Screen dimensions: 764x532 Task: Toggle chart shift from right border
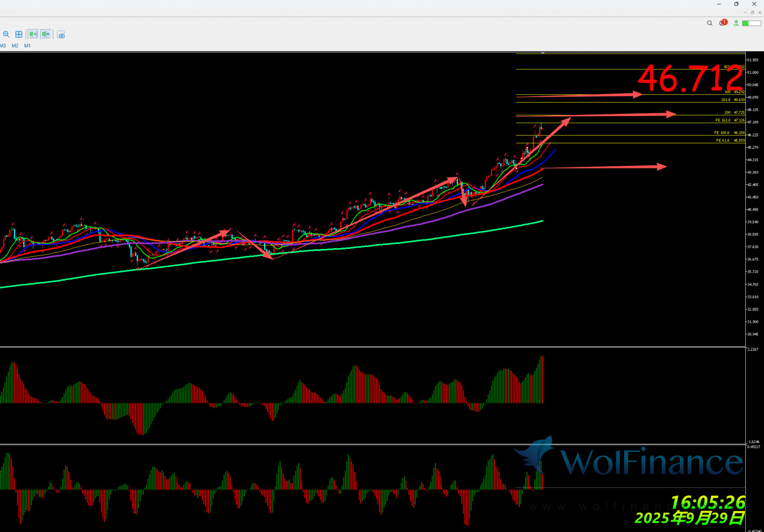click(46, 35)
